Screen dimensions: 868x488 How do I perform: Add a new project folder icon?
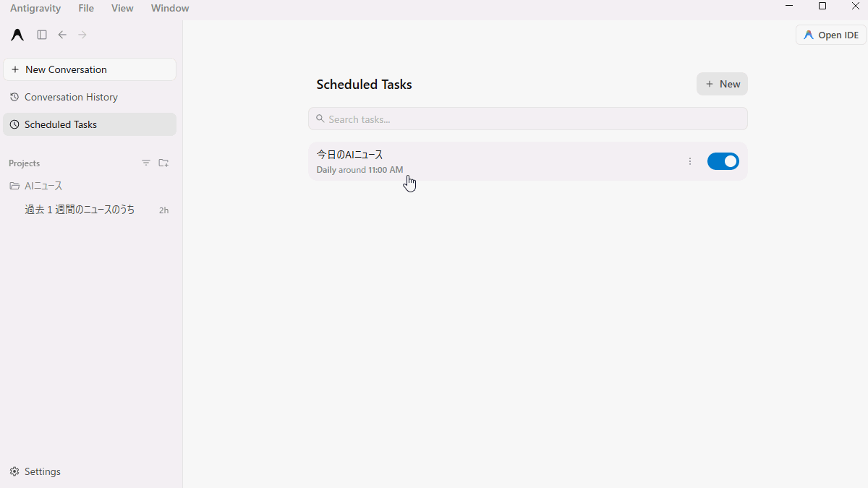coord(163,163)
